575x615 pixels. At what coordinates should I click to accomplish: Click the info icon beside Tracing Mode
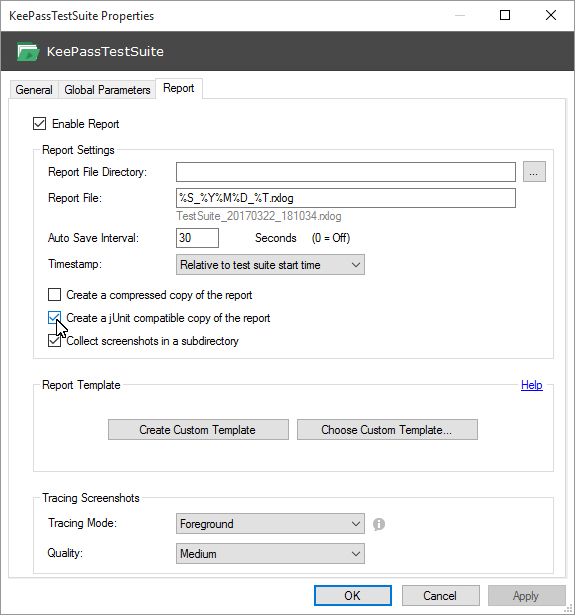pos(378,524)
